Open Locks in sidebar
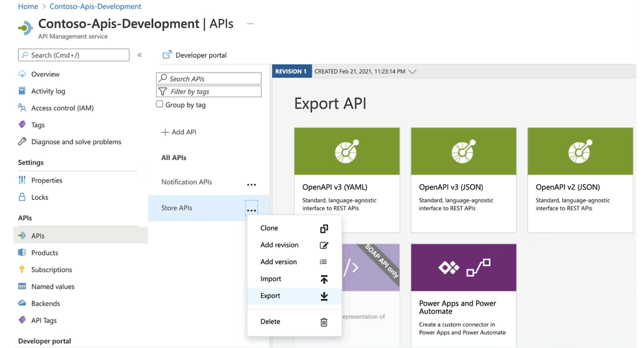This screenshot has width=644, height=348. pos(40,197)
